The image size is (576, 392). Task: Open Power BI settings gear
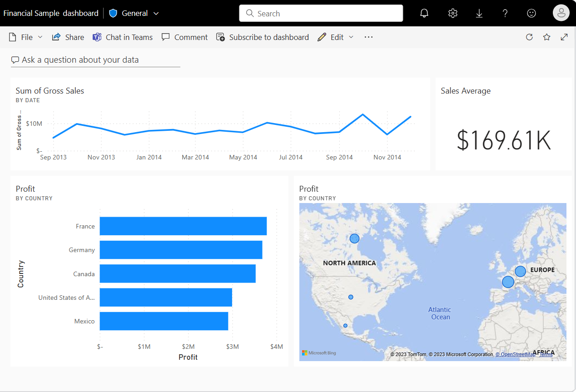coord(452,13)
